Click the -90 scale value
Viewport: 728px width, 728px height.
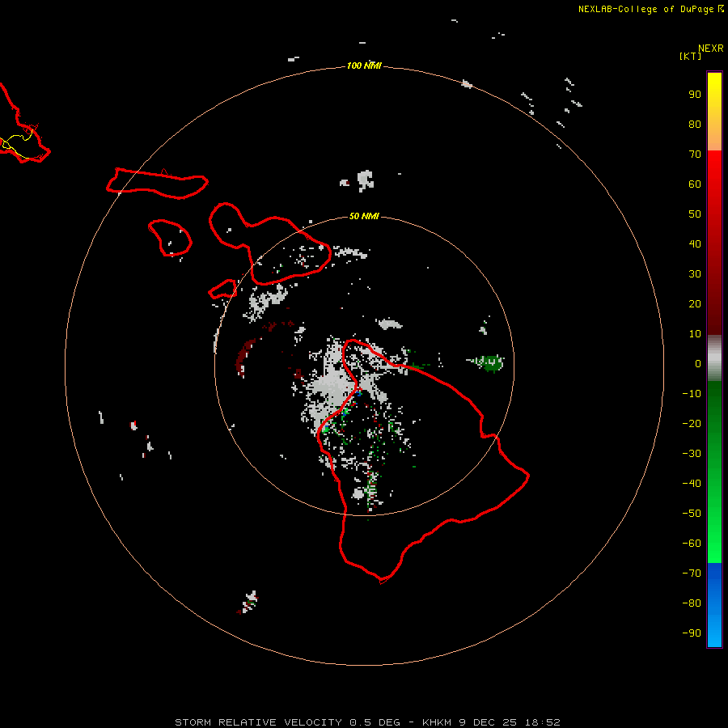tap(692, 633)
